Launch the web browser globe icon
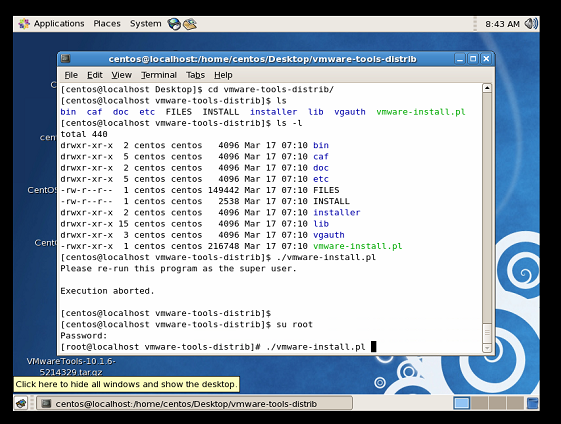 [174, 24]
